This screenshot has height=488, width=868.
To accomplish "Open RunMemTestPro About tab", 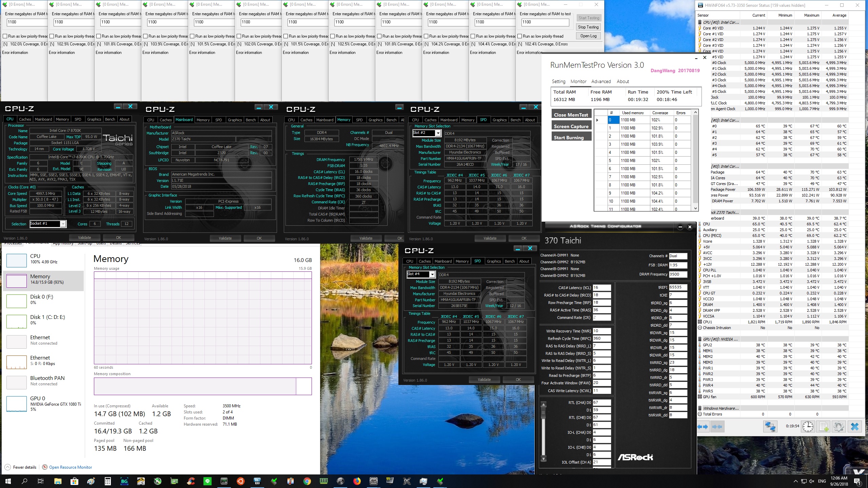I will 623,82.
